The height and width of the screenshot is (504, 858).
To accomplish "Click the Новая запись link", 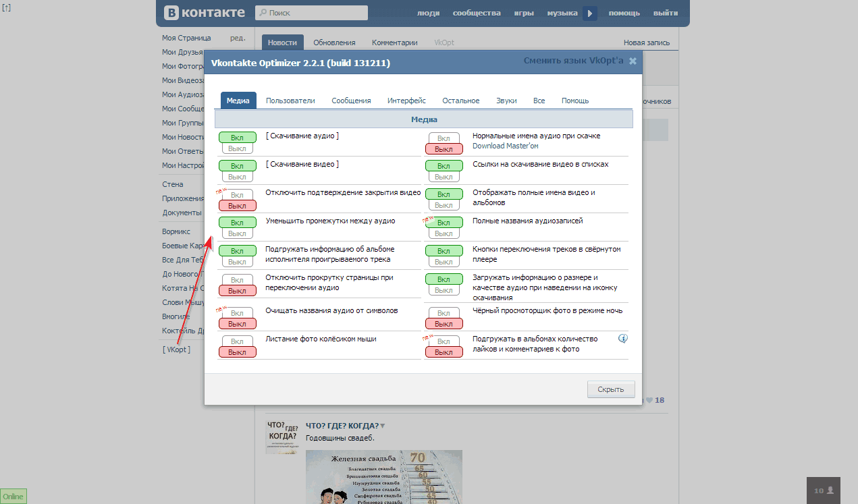I will [x=647, y=43].
